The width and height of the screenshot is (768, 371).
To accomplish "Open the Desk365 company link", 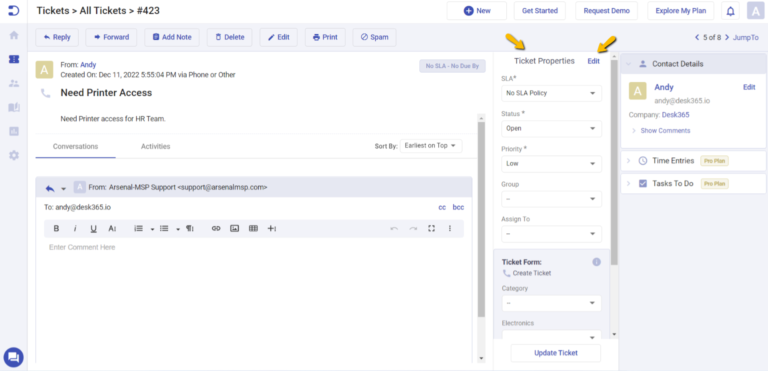I will [675, 115].
